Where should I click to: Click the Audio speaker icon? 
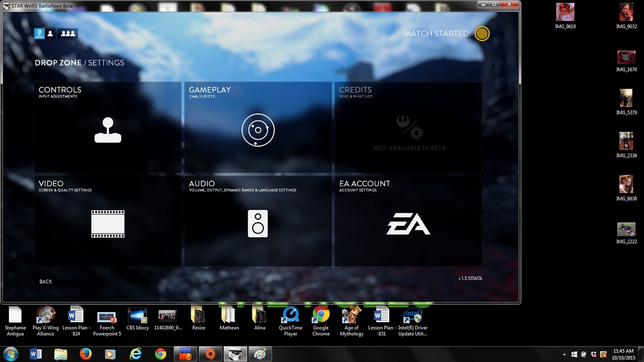point(258,224)
